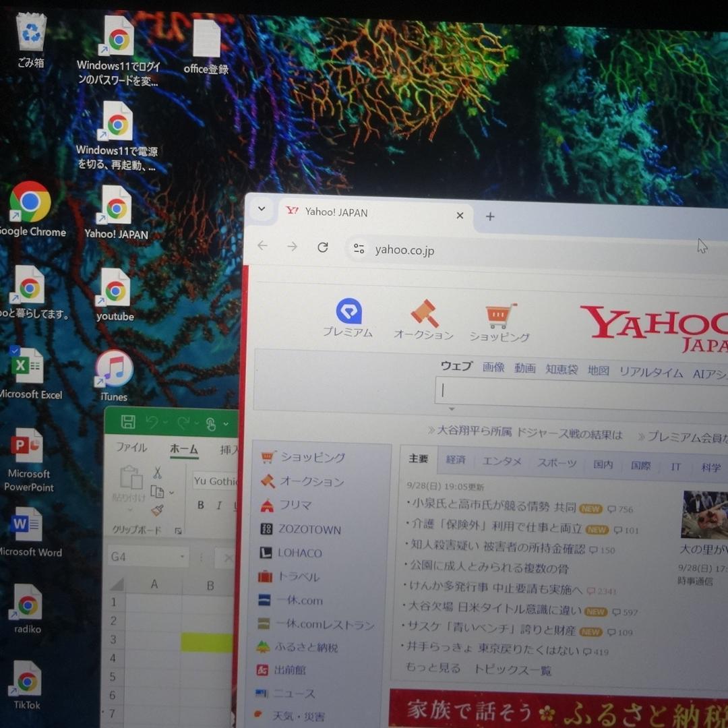Image resolution: width=728 pixels, height=728 pixels.
Task: Toggle bold formatting in Excel
Action: 200,504
